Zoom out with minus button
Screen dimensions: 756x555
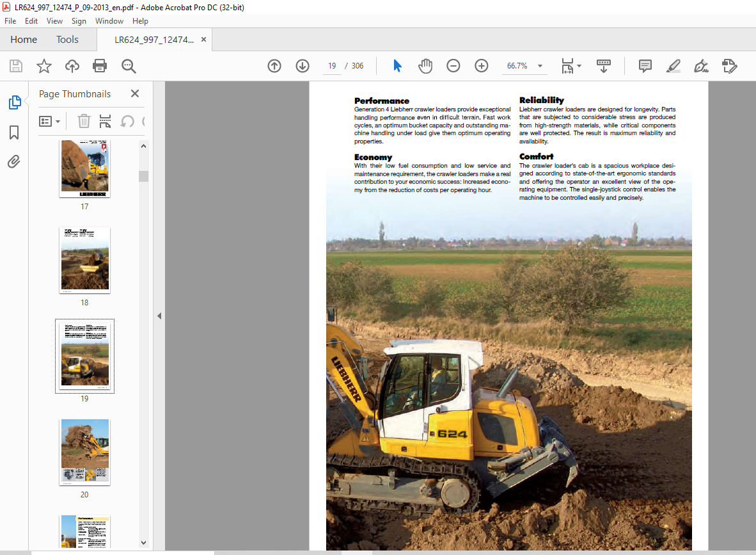coord(453,66)
